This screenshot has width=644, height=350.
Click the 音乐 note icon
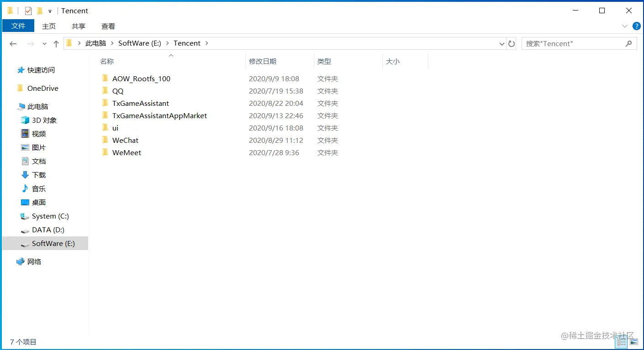(x=25, y=188)
